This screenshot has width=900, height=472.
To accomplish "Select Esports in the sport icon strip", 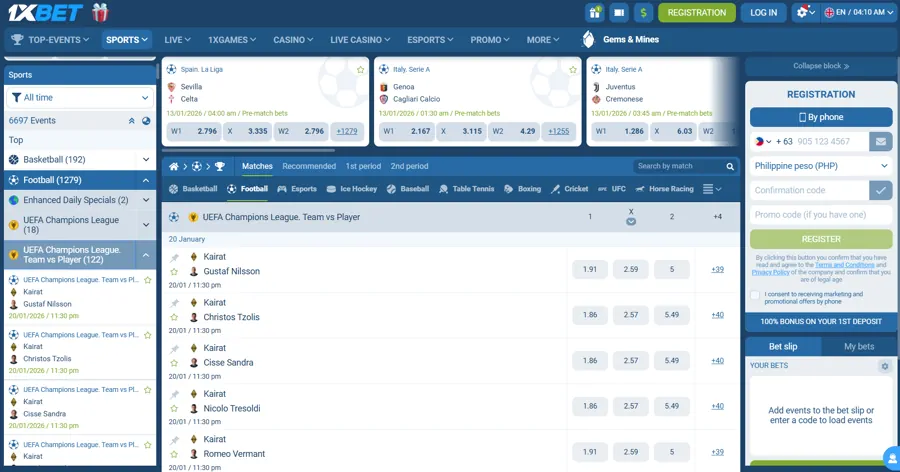I will [297, 189].
